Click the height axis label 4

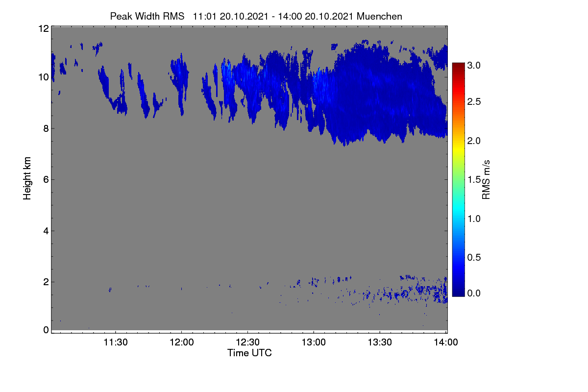46,231
